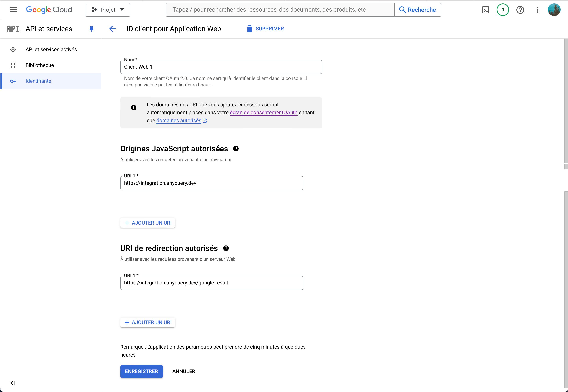The width and height of the screenshot is (568, 392).
Task: Open the main hamburger navigation menu
Action: [14, 10]
